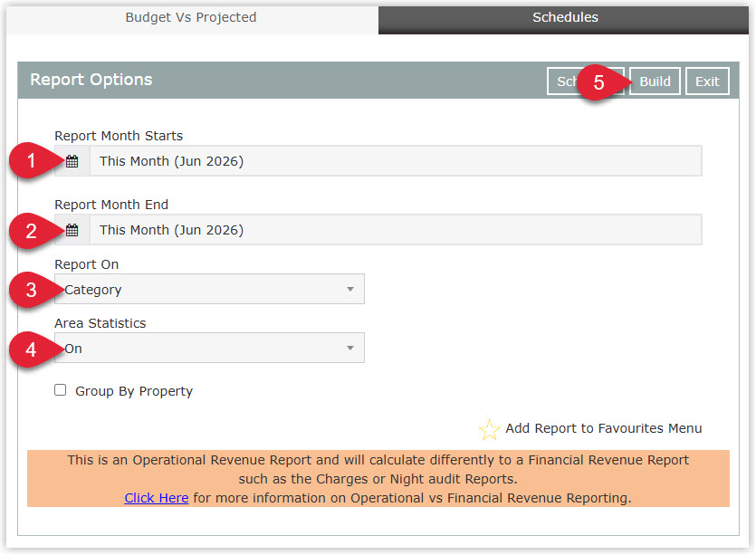Open the Area Statistics dropdown

click(209, 348)
